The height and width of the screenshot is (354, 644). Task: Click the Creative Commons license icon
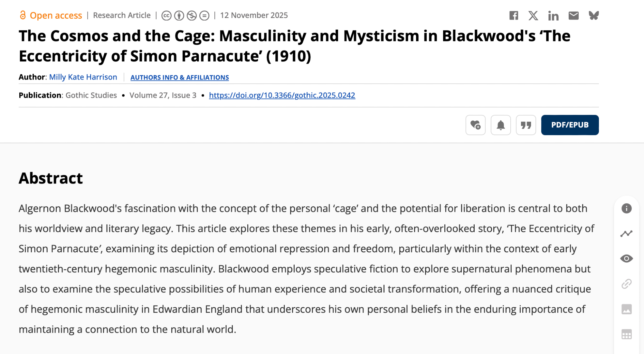166,15
